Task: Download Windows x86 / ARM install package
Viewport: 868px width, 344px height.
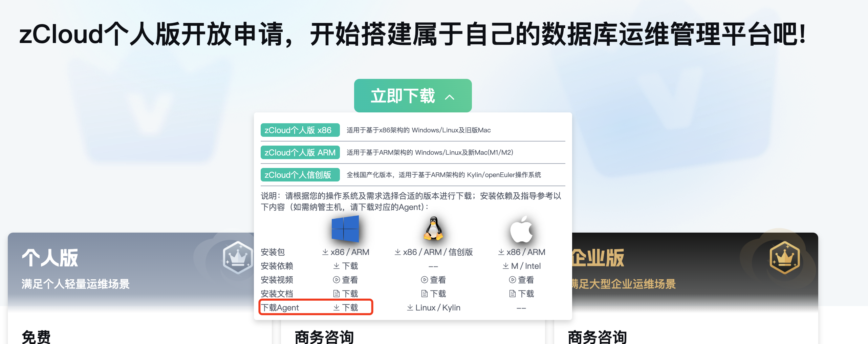Action: (345, 252)
